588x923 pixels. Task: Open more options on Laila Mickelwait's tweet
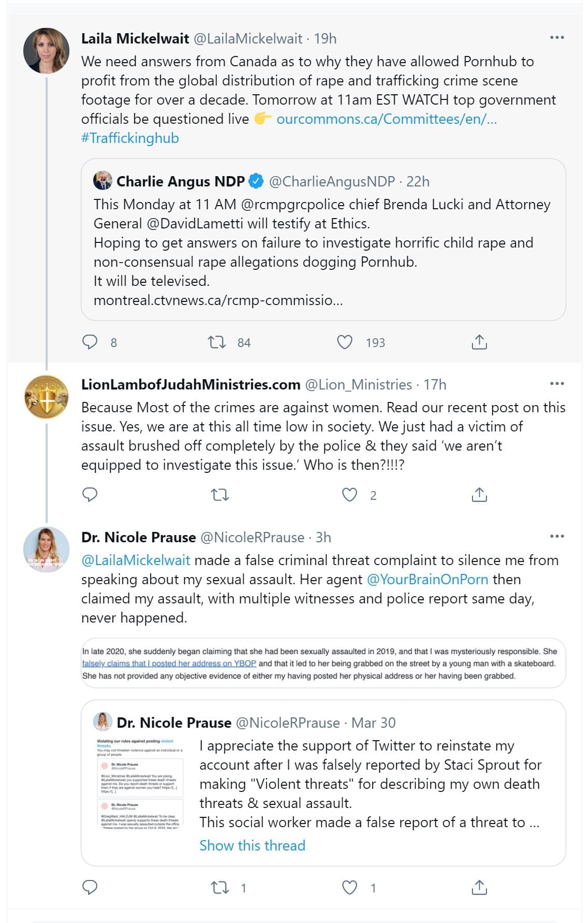point(557,38)
